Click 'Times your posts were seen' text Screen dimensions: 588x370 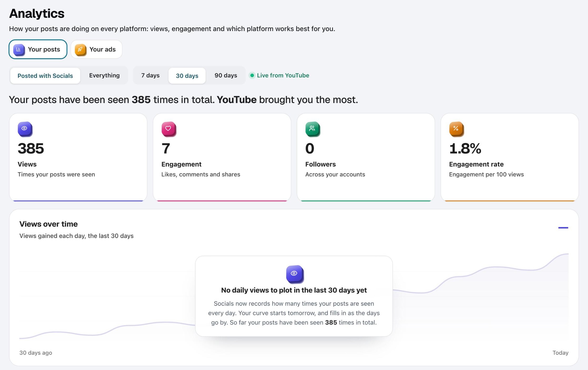pos(56,174)
